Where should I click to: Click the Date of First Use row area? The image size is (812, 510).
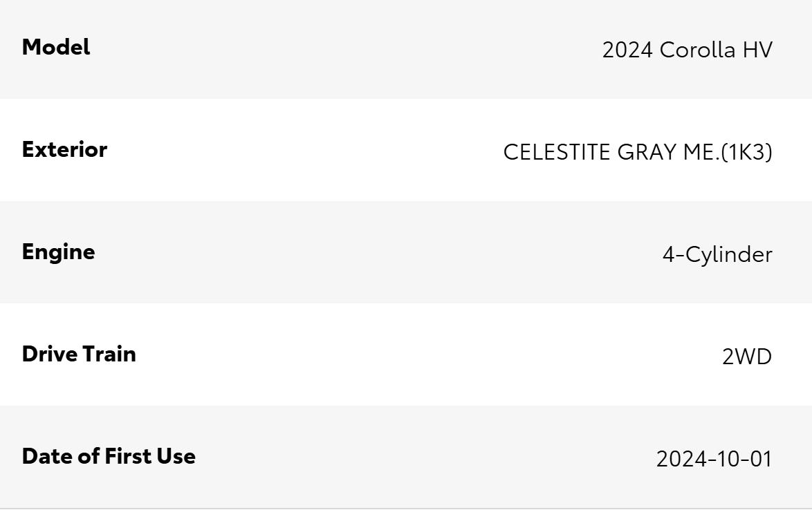406,457
